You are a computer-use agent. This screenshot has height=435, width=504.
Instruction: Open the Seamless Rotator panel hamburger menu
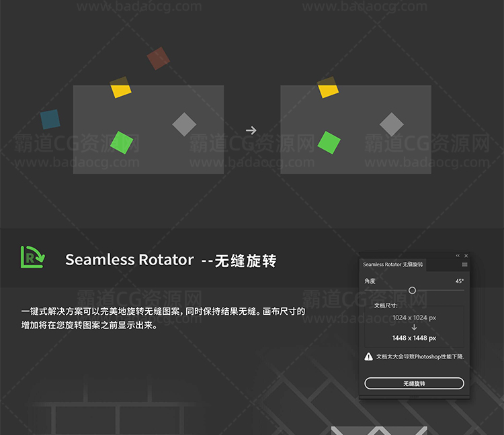464,264
